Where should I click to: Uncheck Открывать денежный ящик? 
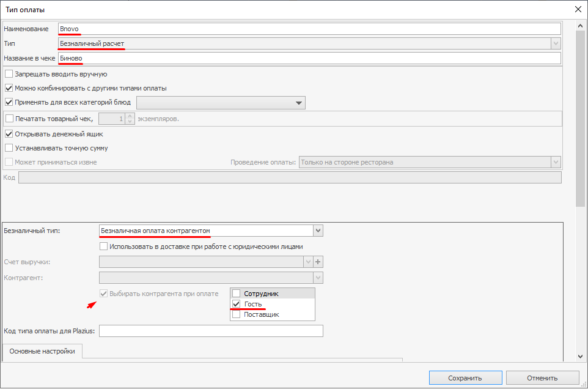[9, 134]
